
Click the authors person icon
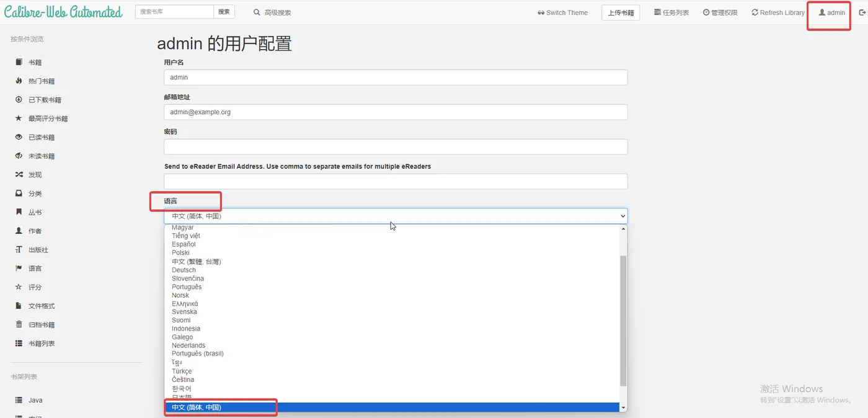pyautogui.click(x=19, y=231)
